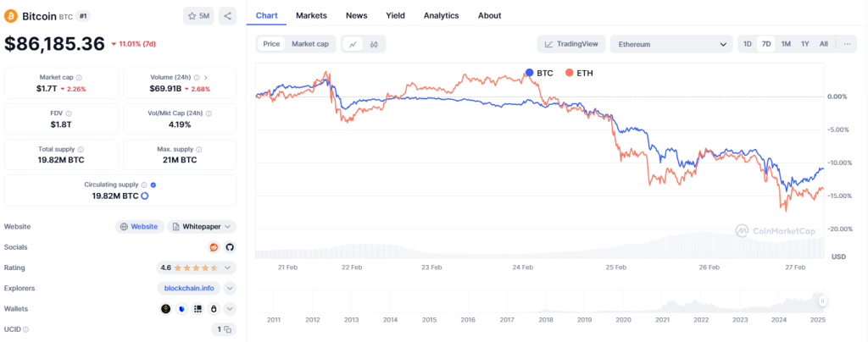The image size is (868, 342).
Task: Add Bitcoin to watchlist with star button
Action: 198,16
